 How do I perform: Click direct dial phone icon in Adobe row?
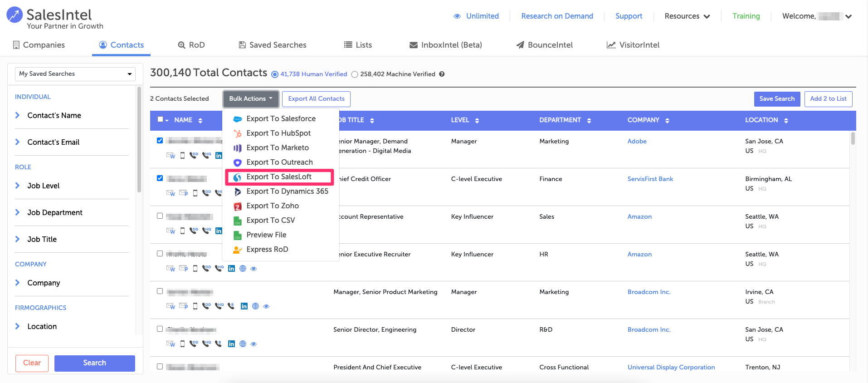coord(194,155)
